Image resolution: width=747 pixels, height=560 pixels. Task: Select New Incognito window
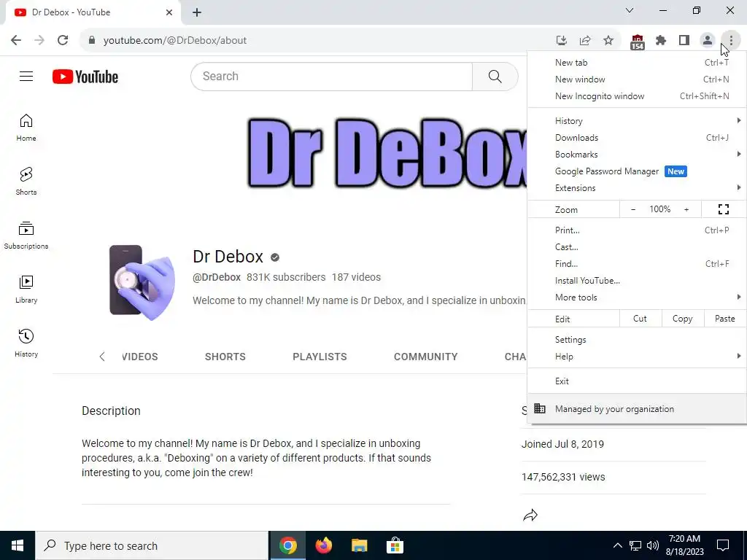click(x=637, y=96)
